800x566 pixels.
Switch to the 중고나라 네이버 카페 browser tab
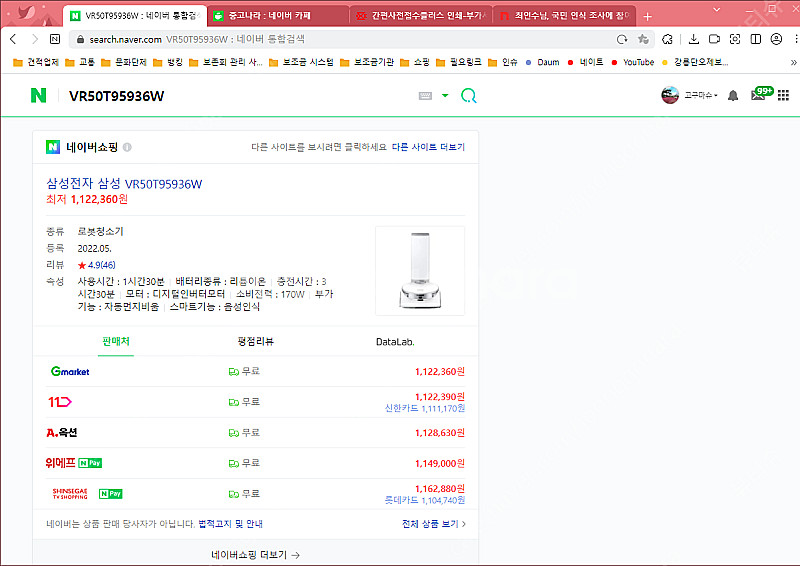[x=277, y=16]
